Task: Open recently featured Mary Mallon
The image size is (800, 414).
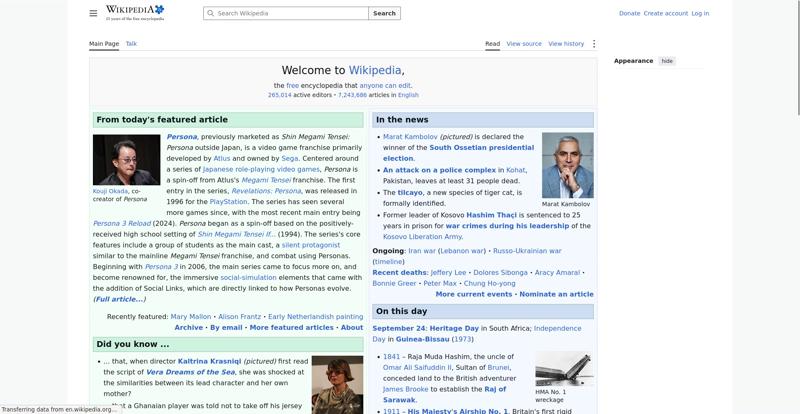Action: [191, 316]
